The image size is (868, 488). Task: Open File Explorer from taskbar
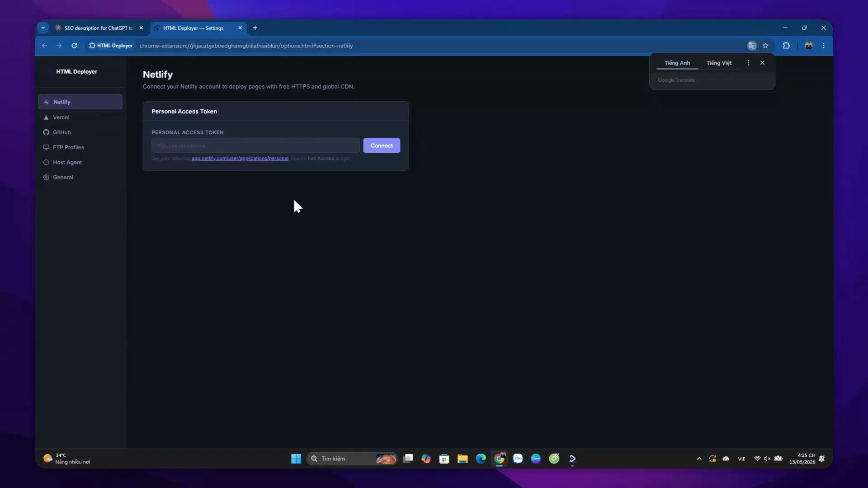click(x=462, y=459)
